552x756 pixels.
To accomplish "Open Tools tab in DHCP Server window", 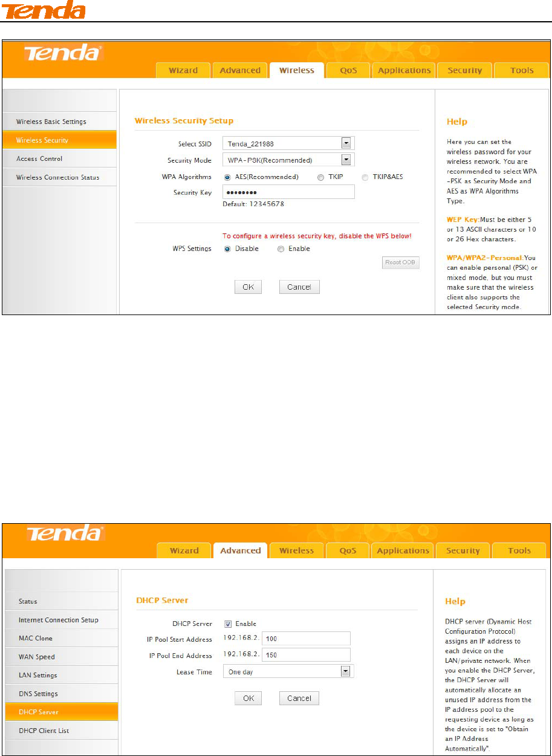I will [519, 550].
